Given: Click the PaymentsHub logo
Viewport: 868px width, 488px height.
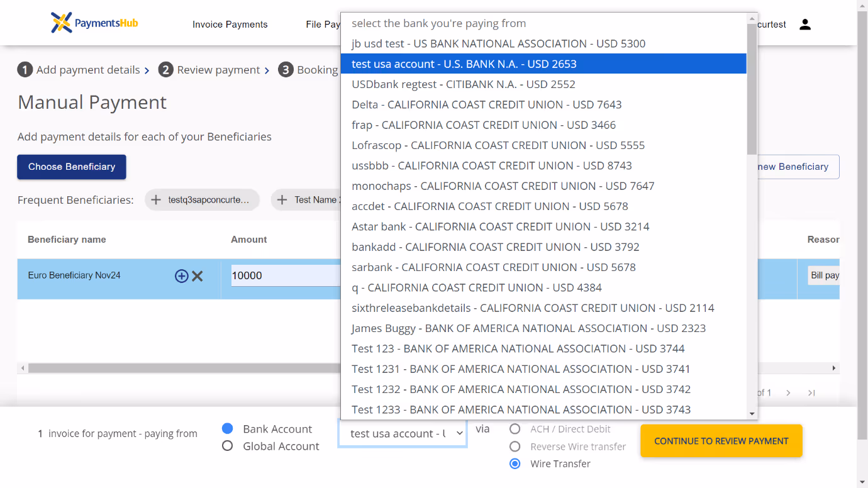Looking at the screenshot, I should tap(94, 23).
